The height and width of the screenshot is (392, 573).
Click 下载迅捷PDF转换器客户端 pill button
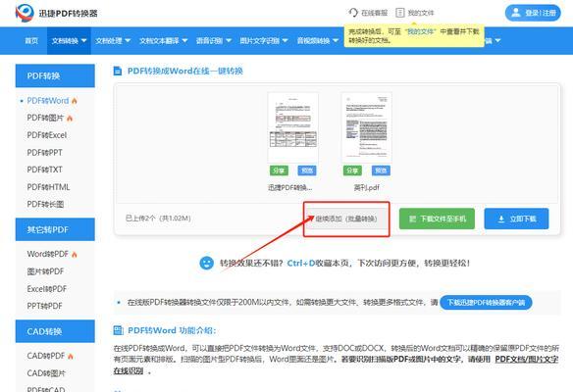[x=486, y=303]
